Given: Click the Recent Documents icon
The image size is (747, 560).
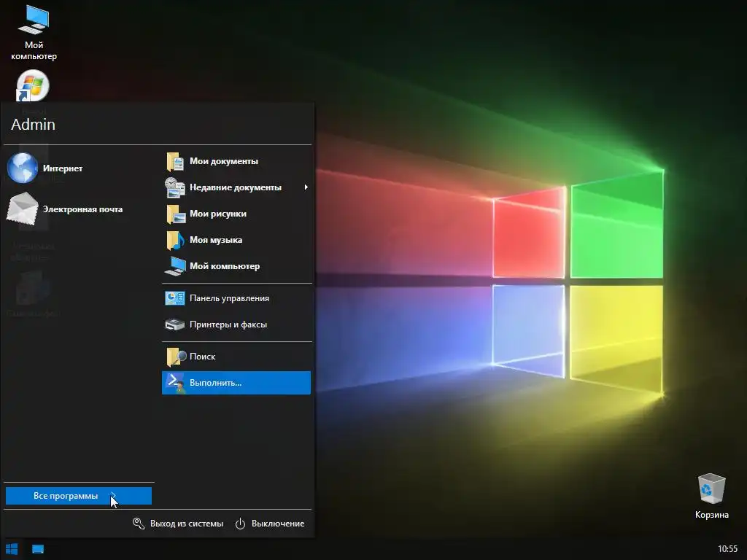Looking at the screenshot, I should pos(175,187).
